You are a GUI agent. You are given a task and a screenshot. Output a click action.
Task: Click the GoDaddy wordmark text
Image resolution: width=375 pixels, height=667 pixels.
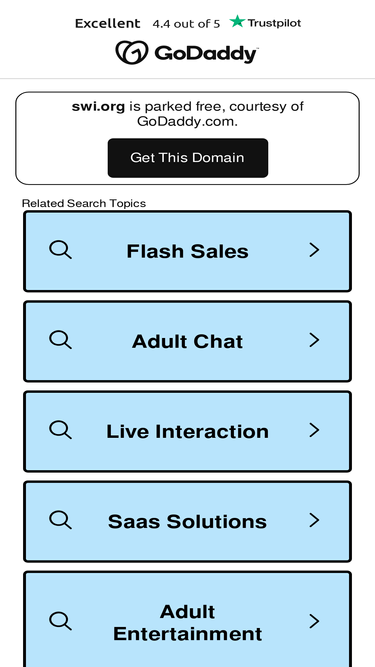point(206,54)
